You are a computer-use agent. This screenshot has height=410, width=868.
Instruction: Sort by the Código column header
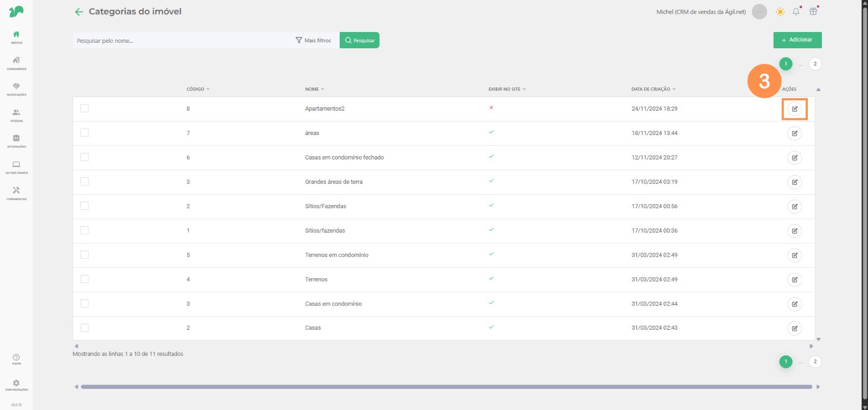point(197,89)
